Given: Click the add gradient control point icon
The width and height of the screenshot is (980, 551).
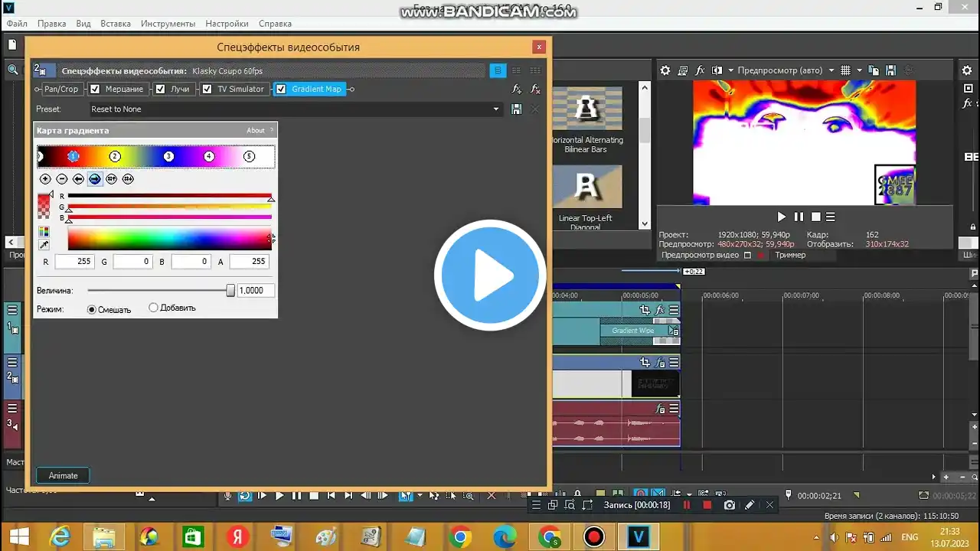Looking at the screenshot, I should 45,179.
